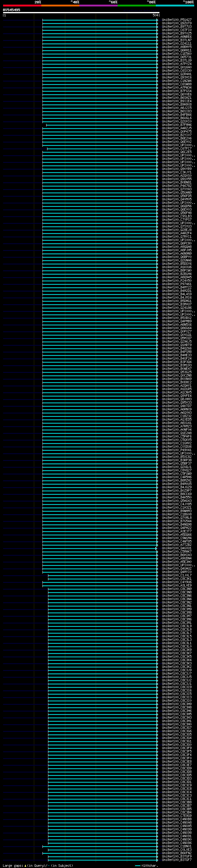Viewport: 197px width, 868px height.
Task: Select hit label UniRef100_C8C3H0
Action: (x=177, y=725)
